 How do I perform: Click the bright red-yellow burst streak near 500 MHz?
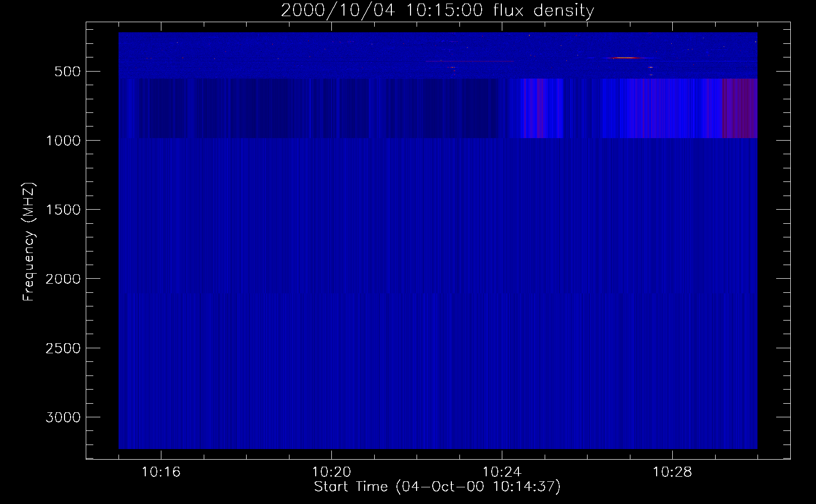click(x=625, y=58)
